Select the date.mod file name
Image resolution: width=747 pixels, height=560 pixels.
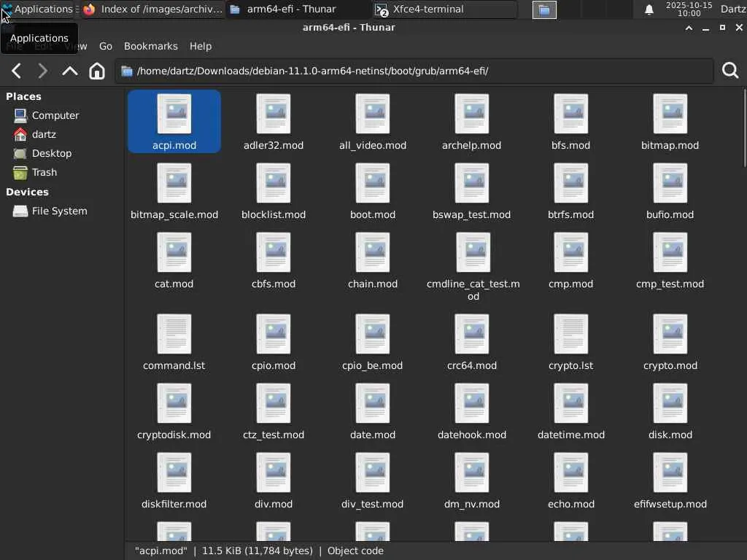[373, 435]
